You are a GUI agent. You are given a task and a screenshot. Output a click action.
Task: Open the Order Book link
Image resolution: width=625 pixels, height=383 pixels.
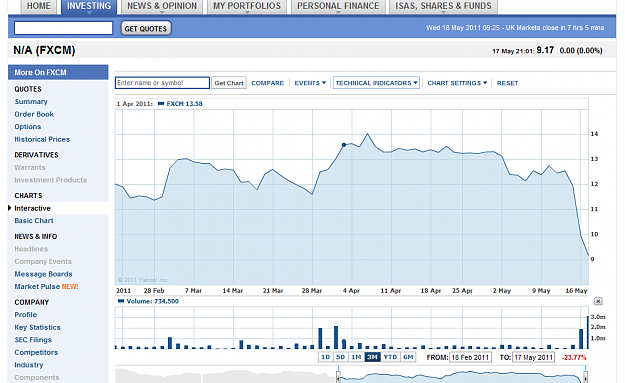34,114
